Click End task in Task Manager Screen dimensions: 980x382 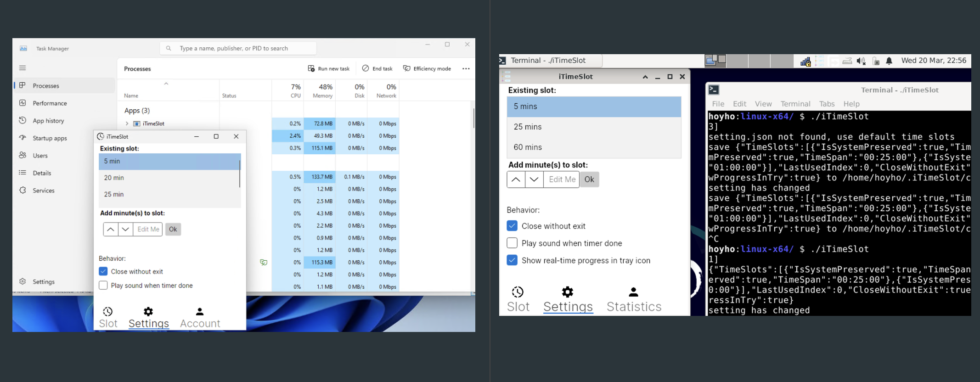(377, 68)
